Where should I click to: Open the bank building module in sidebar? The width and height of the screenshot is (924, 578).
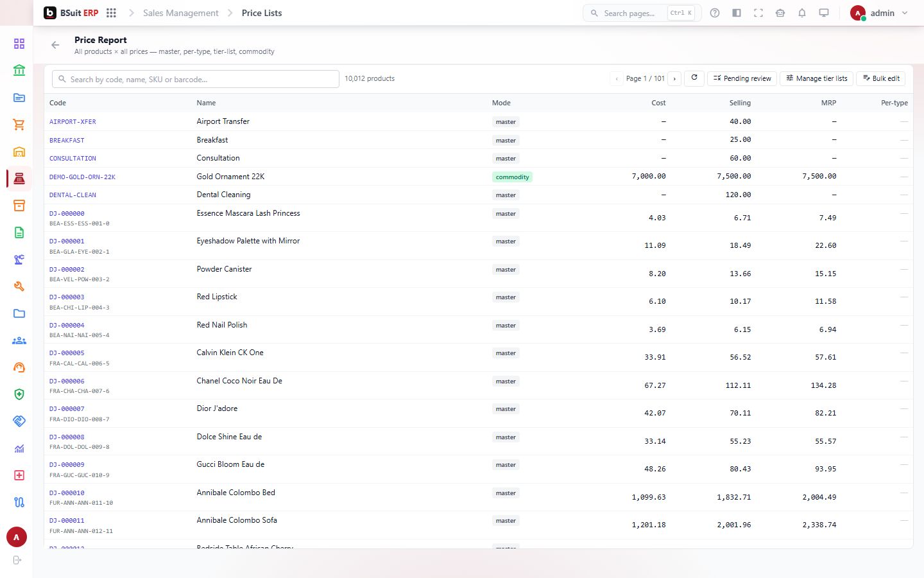tap(19, 71)
